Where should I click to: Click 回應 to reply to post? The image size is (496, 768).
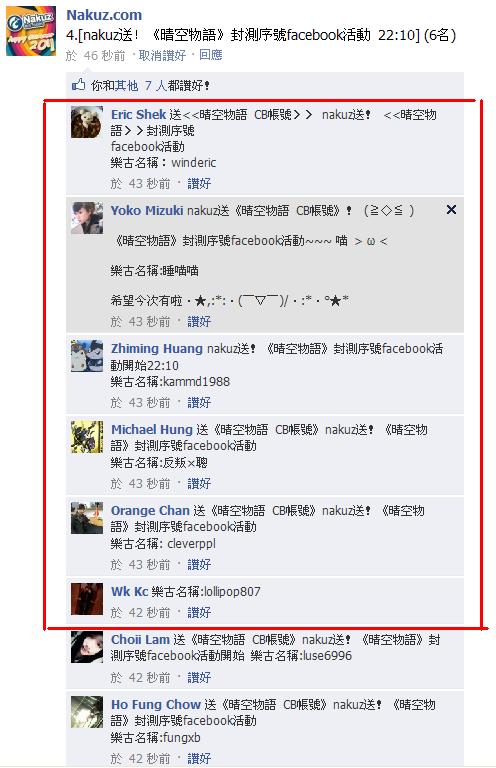(211, 55)
